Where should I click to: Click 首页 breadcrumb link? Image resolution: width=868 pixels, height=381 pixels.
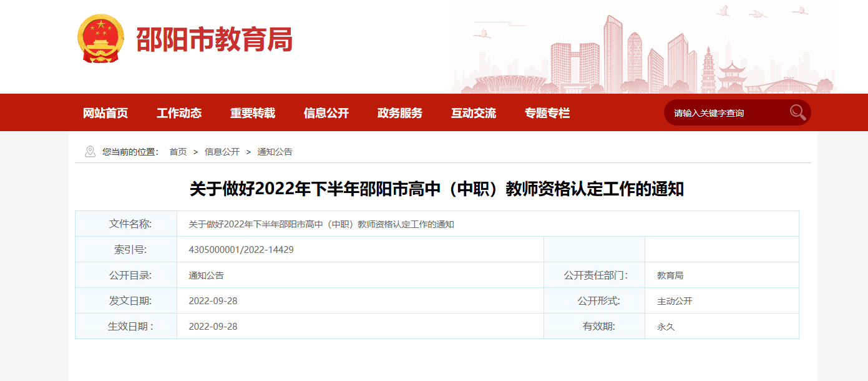tap(178, 152)
